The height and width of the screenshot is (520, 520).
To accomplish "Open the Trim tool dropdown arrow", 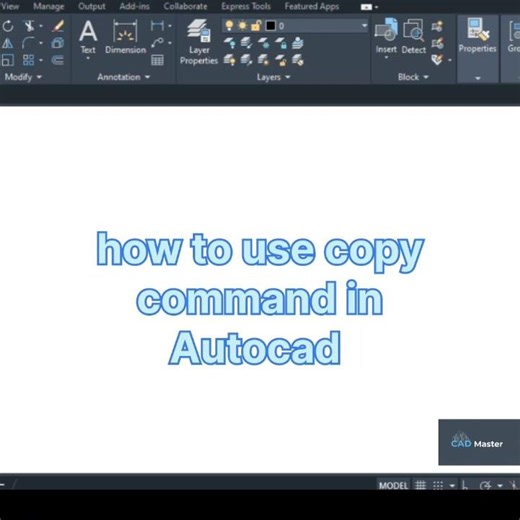I will click(x=41, y=26).
